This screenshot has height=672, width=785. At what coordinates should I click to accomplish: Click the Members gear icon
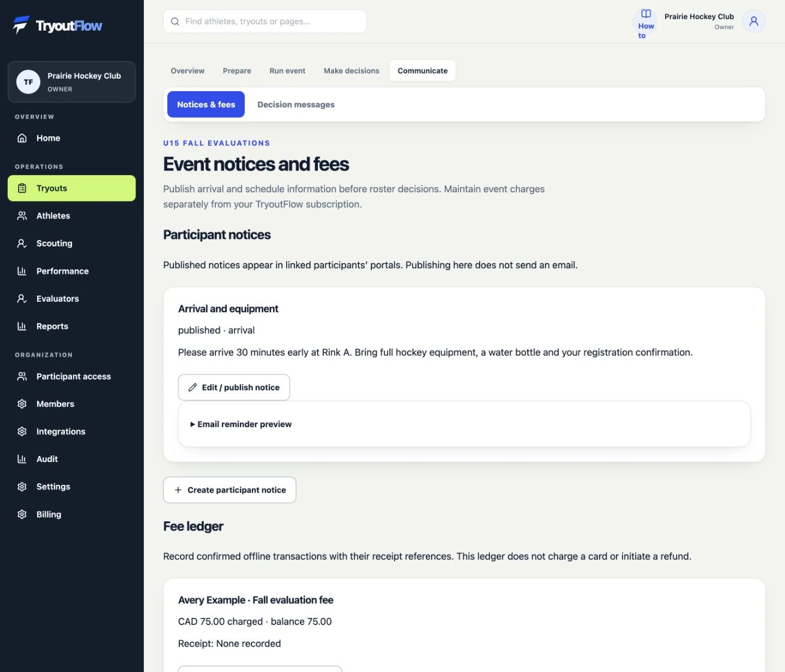coord(22,404)
